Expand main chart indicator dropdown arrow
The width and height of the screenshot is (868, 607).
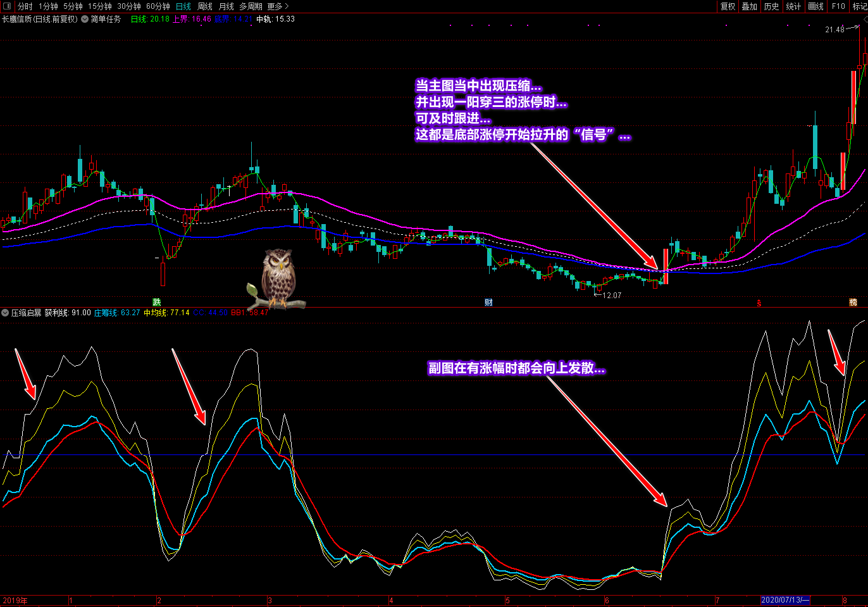point(85,19)
